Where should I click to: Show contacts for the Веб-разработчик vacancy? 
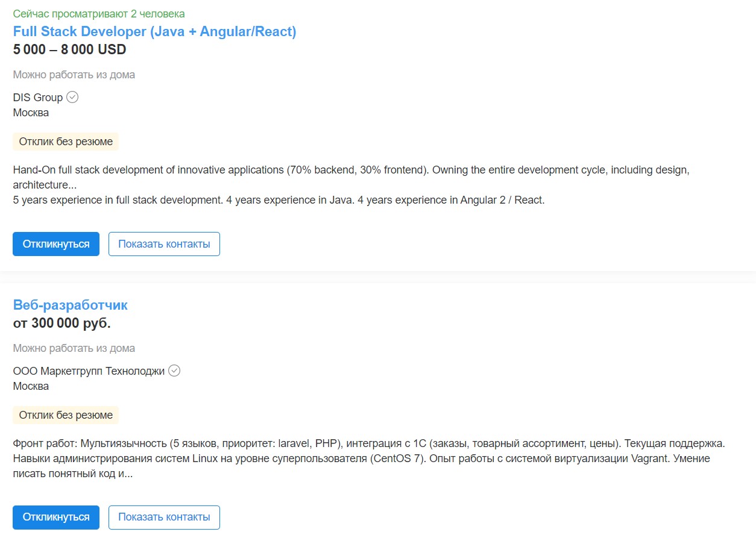[x=164, y=518]
